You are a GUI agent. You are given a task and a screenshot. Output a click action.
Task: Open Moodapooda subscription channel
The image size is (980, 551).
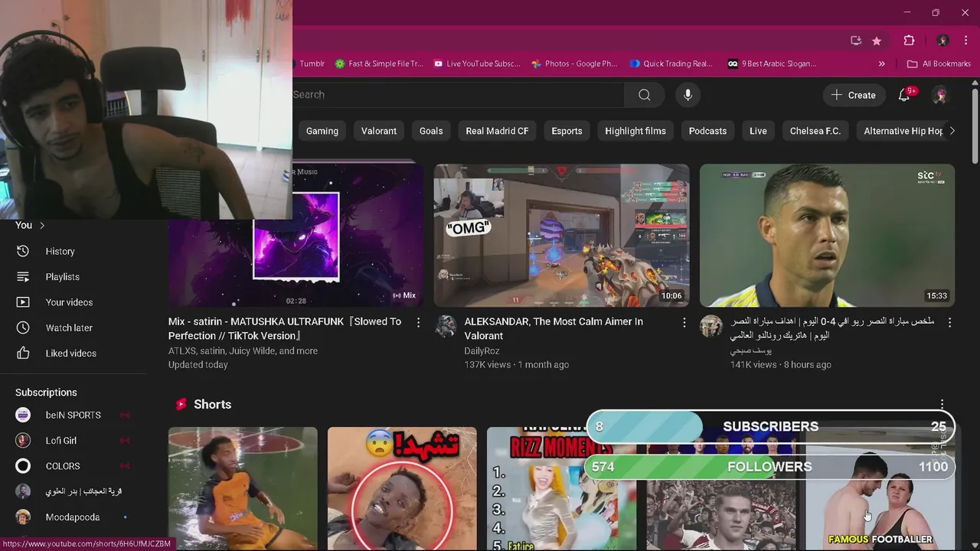(x=73, y=517)
